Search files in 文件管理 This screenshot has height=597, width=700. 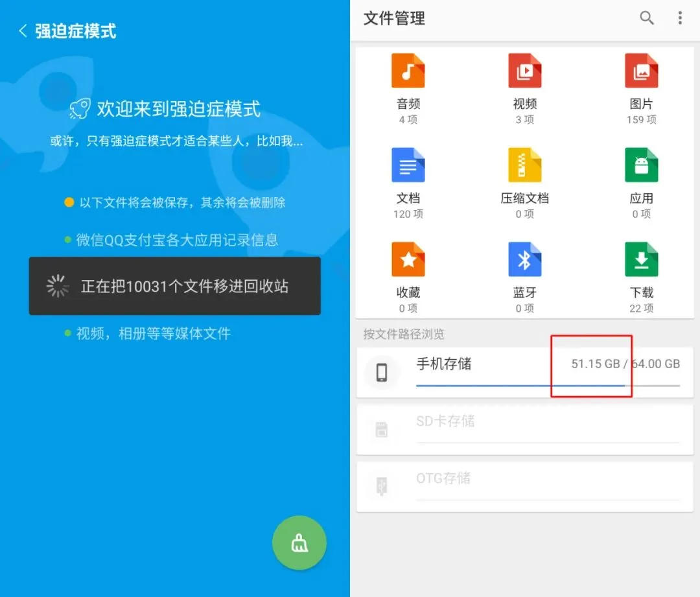[646, 18]
